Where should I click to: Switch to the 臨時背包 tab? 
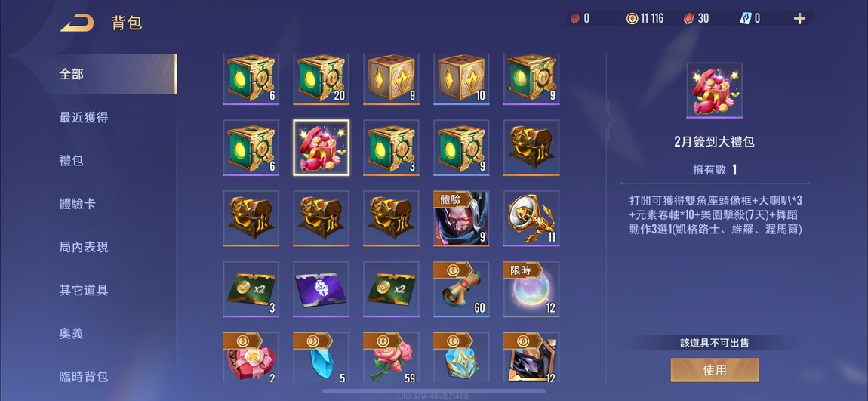[x=84, y=377]
